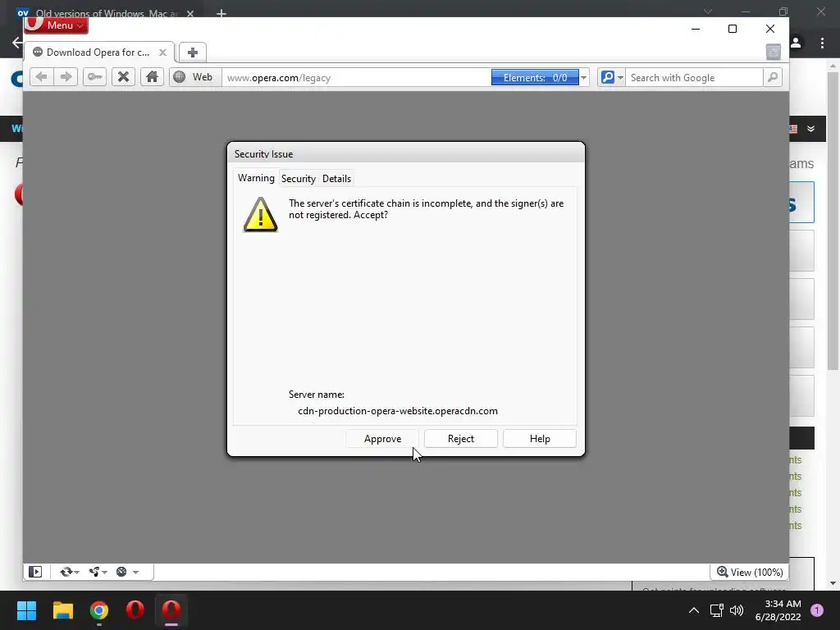Open a new tab in Chrome window

click(221, 13)
